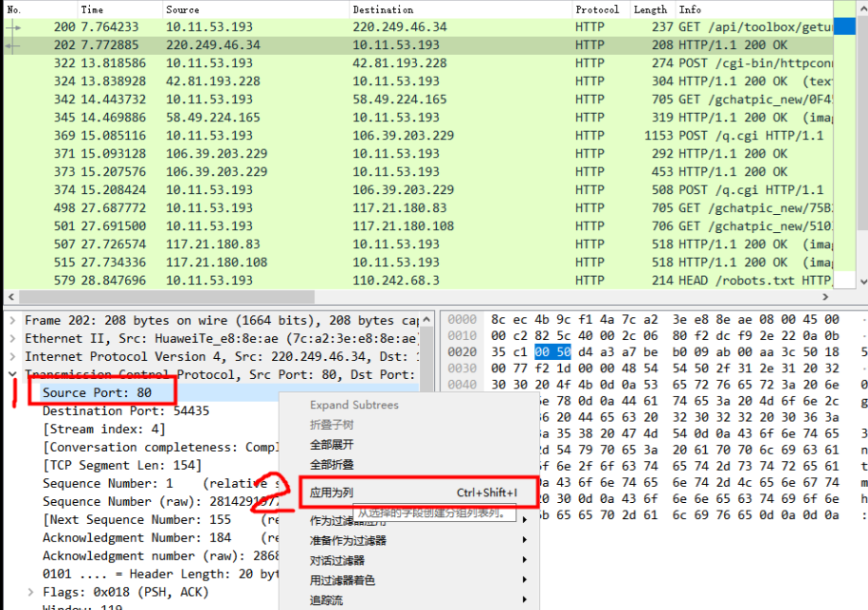Expand the Ethernet II tree row
Viewport: 868px width, 610px height.
[12, 339]
